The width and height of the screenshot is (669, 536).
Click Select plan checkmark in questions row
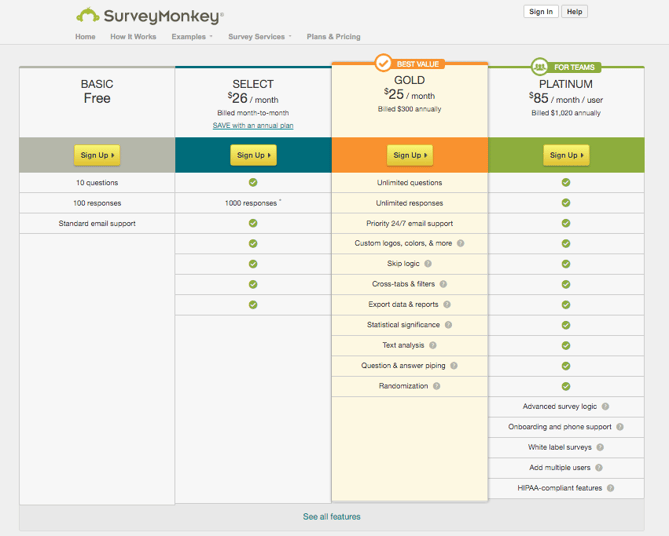(x=253, y=182)
